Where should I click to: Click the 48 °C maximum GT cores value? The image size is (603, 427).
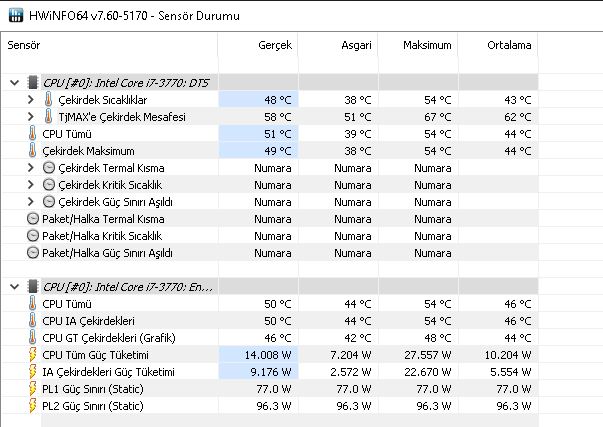pyautogui.click(x=438, y=338)
